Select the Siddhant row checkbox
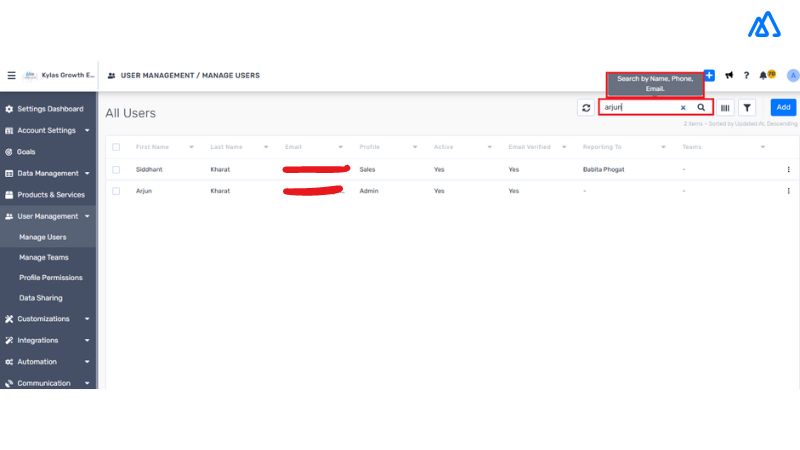Viewport: 800px width, 450px height. pyautogui.click(x=116, y=169)
